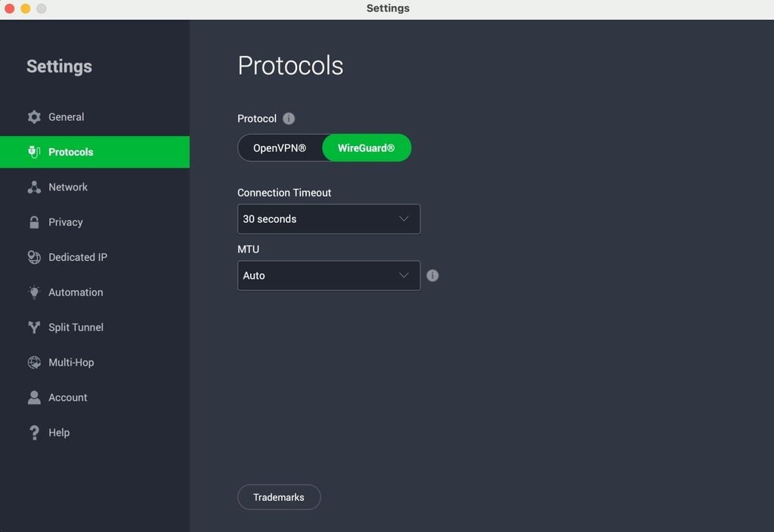774x532 pixels.
Task: Click the Automation lightbulb icon
Action: (x=34, y=292)
